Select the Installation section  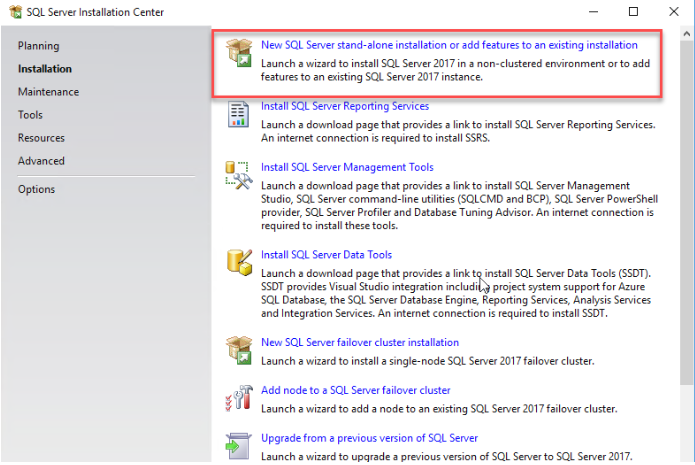[45, 69]
